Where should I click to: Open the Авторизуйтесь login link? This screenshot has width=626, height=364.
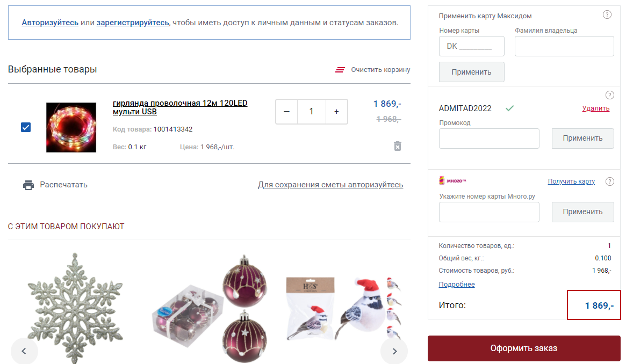(x=50, y=23)
